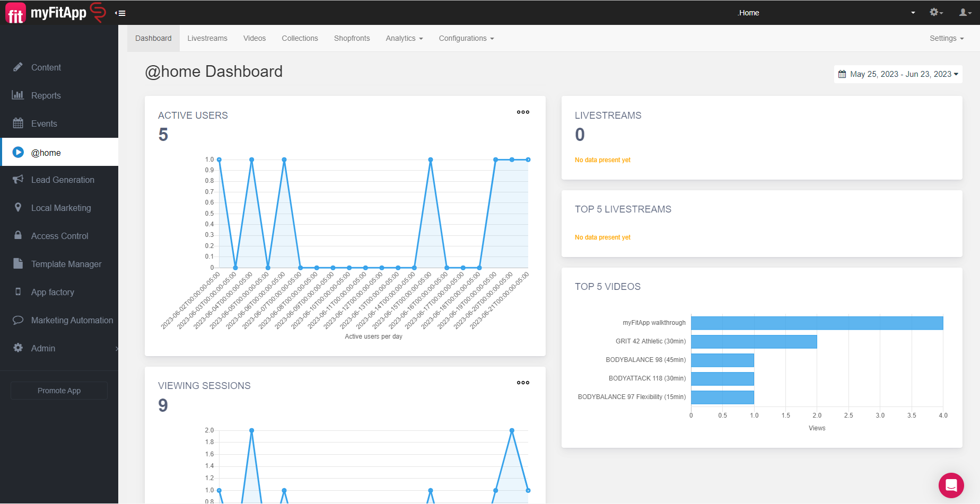
Task: Click the BODYBALANCE 97 Flexibility bar
Action: 722,397
